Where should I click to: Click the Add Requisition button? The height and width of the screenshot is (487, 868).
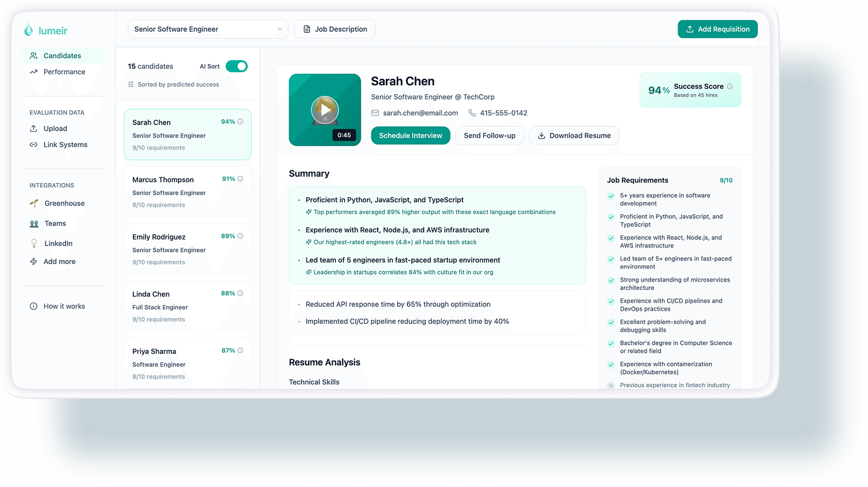coord(717,29)
